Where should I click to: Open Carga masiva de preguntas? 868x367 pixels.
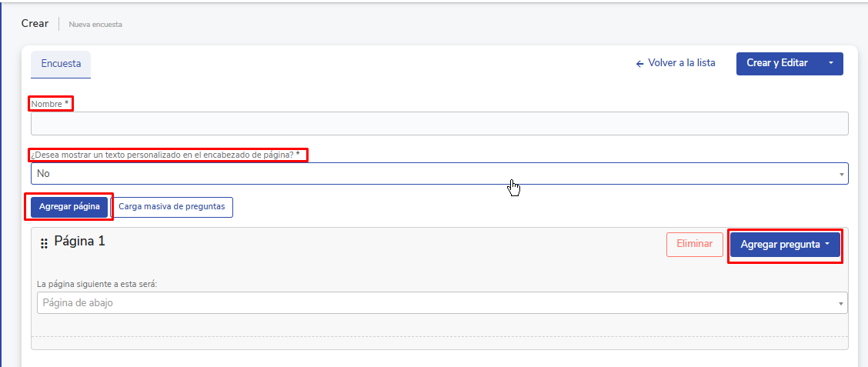(x=172, y=207)
